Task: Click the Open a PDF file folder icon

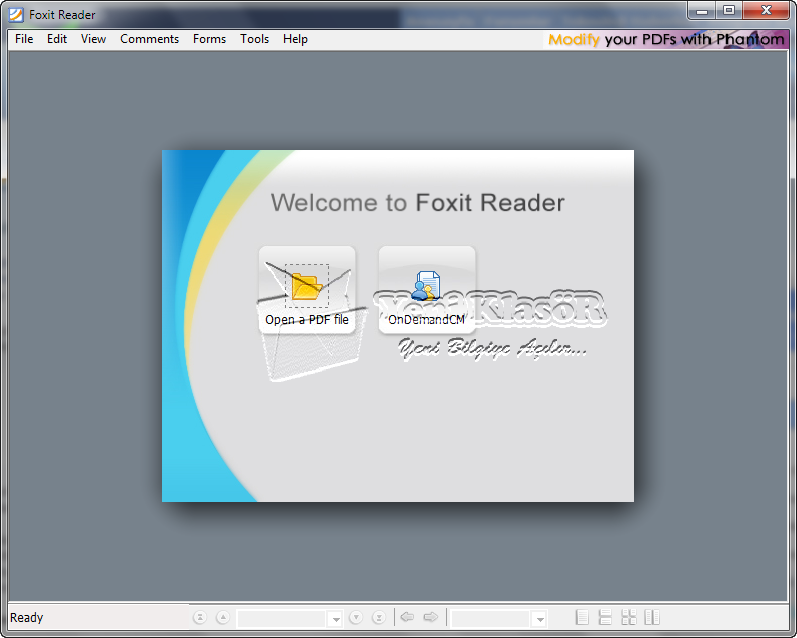Action: click(306, 285)
